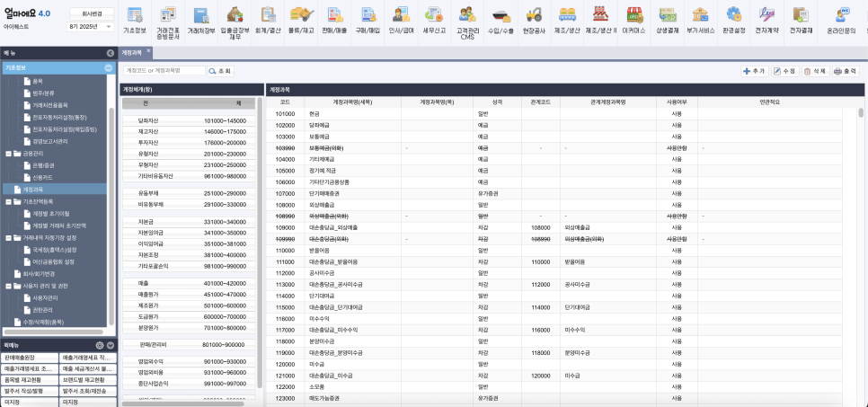
Task: Open the 세무신고 module
Action: click(434, 21)
